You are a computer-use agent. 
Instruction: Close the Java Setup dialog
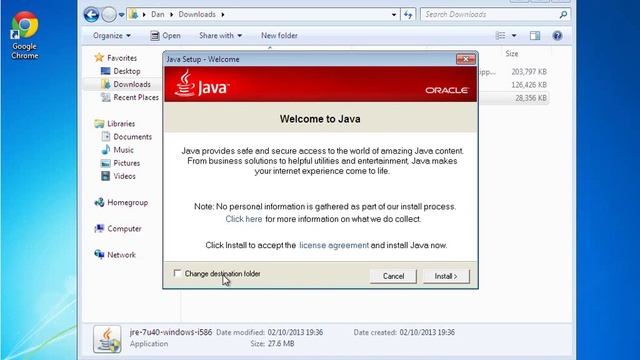tap(465, 59)
